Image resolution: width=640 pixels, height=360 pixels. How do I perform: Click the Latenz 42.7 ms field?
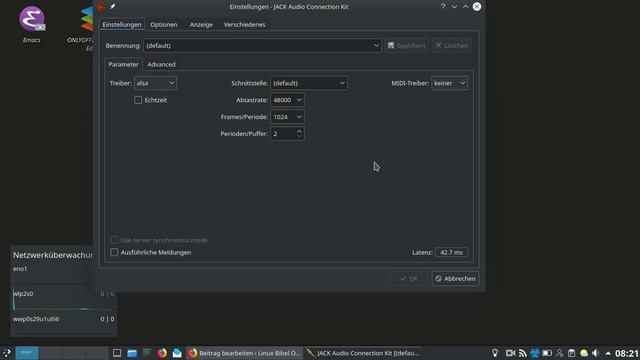click(451, 252)
